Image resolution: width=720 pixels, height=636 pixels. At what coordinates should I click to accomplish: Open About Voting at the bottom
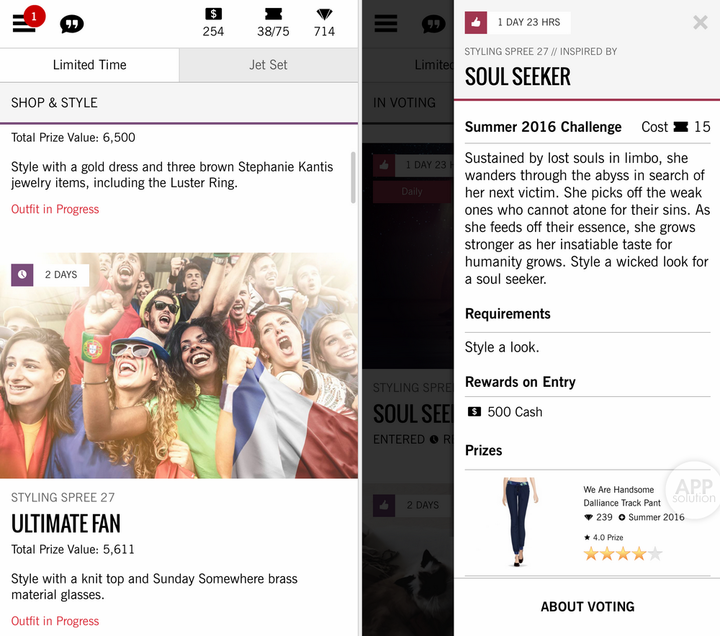click(587, 606)
